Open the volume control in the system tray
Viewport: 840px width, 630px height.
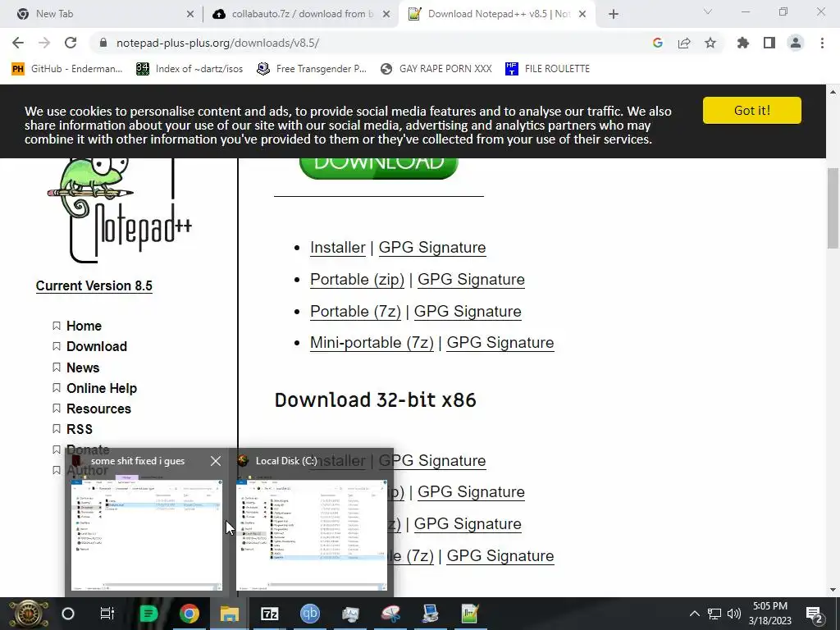click(x=734, y=614)
